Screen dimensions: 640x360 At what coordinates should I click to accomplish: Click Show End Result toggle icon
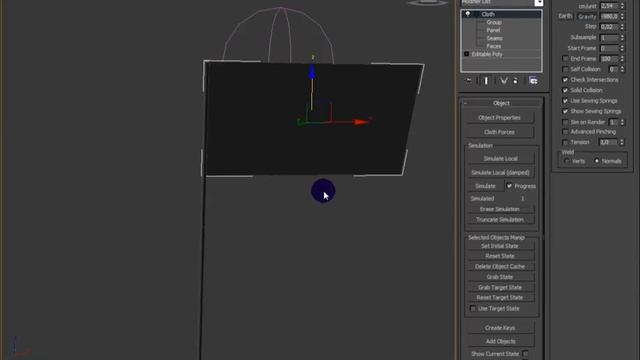coord(486,81)
